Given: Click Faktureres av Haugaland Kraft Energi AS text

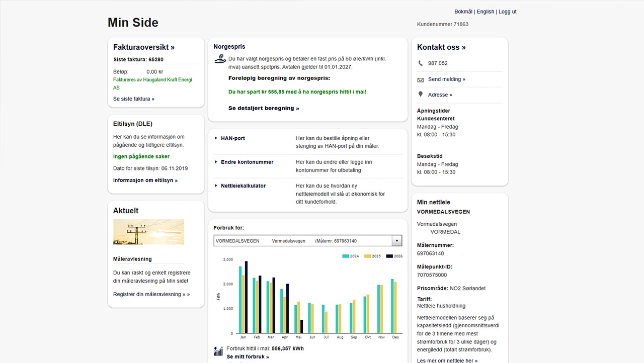Looking at the screenshot, I should pos(152,83).
